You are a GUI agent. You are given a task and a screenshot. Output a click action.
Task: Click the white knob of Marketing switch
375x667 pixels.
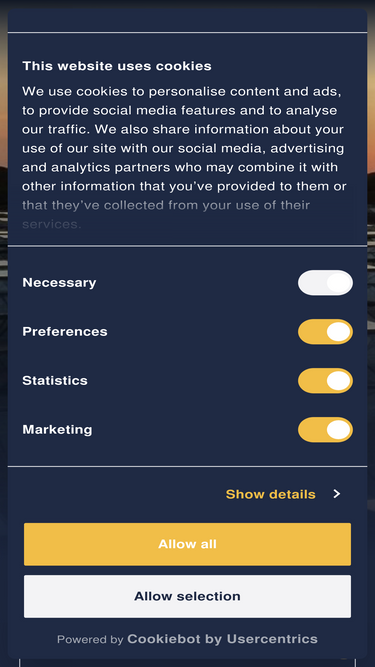[x=339, y=430]
